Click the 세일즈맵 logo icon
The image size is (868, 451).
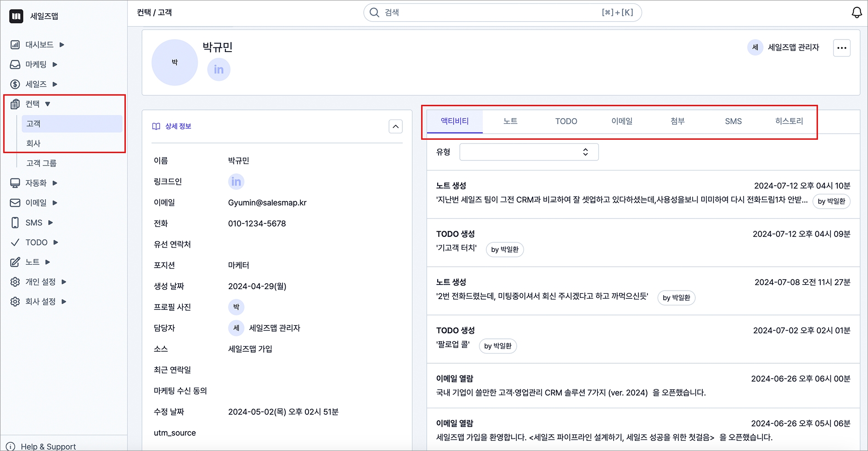(16, 16)
